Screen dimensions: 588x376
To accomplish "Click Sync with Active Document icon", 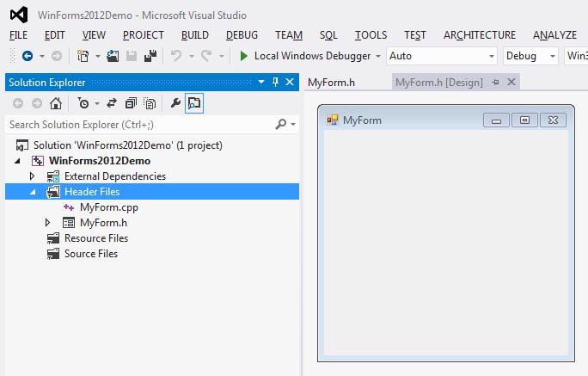I will coord(112,103).
